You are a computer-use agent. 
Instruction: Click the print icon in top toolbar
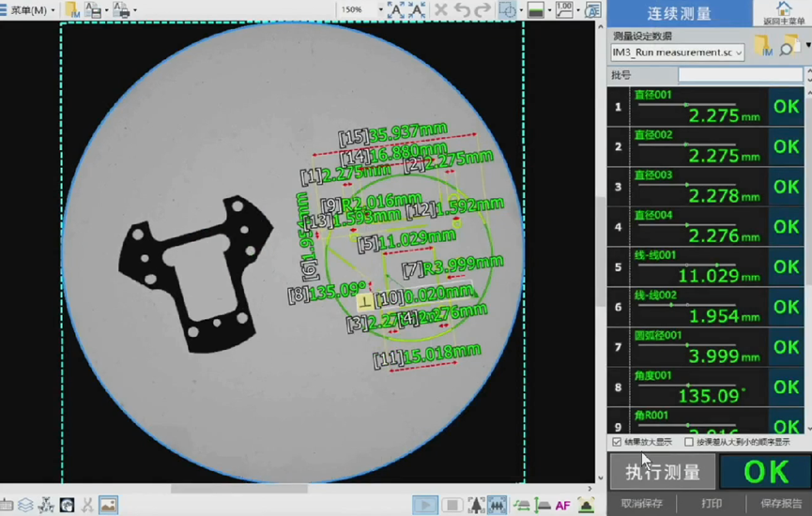(121, 10)
